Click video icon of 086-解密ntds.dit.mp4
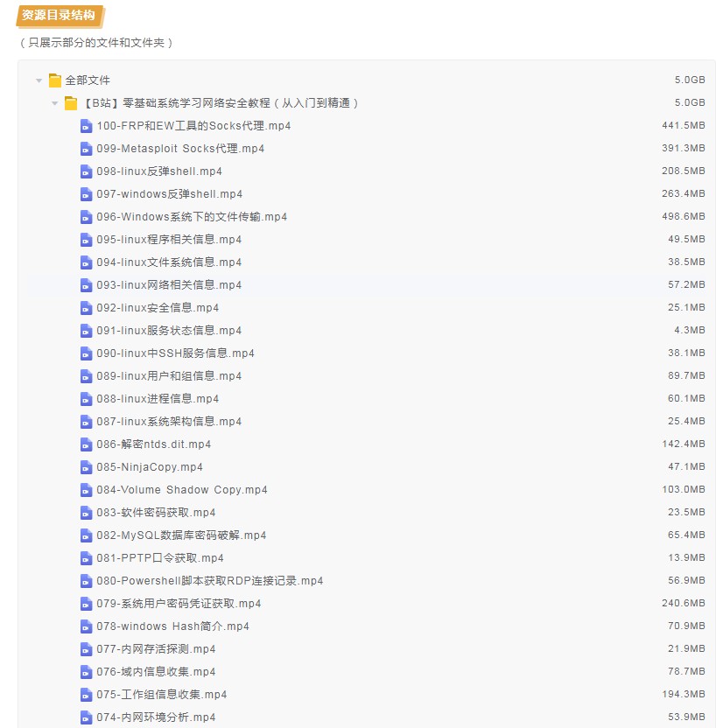The height and width of the screenshot is (728, 716). [87, 444]
